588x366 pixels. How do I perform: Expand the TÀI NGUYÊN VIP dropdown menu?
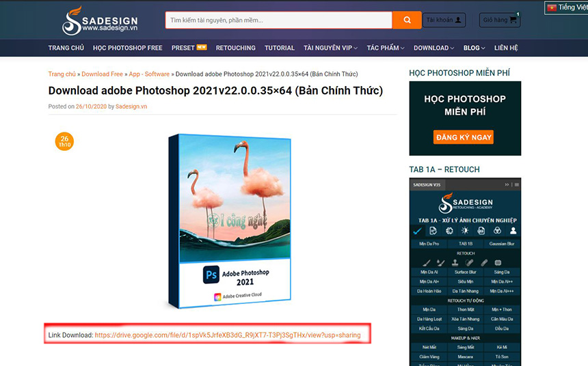click(x=330, y=48)
